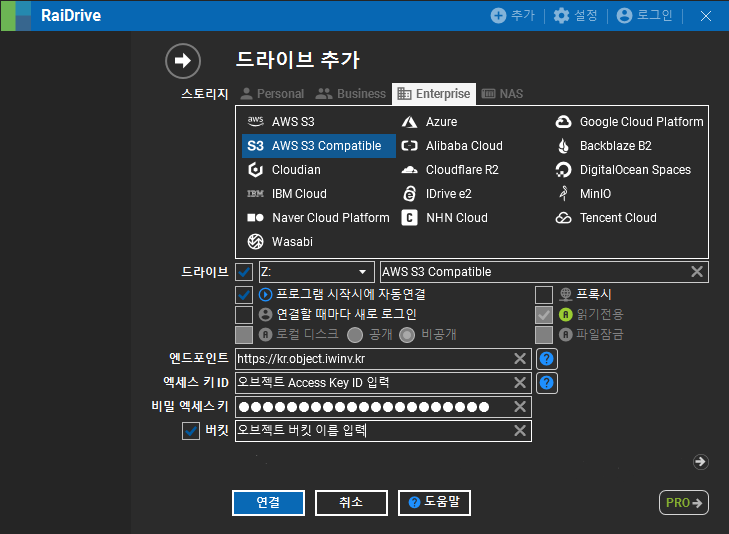
Task: Clear the secret access key field
Action: tap(520, 407)
